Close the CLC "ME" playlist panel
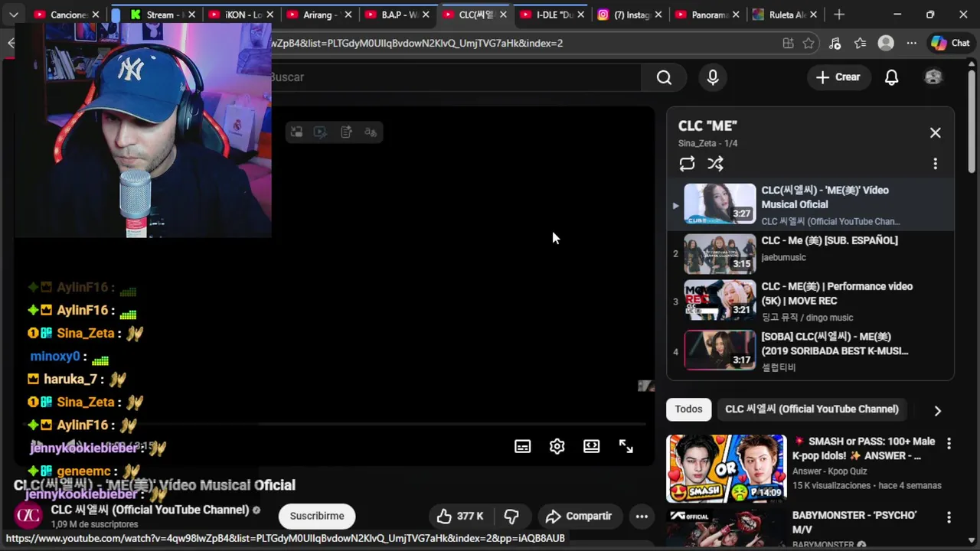This screenshot has width=980, height=551. (x=935, y=132)
